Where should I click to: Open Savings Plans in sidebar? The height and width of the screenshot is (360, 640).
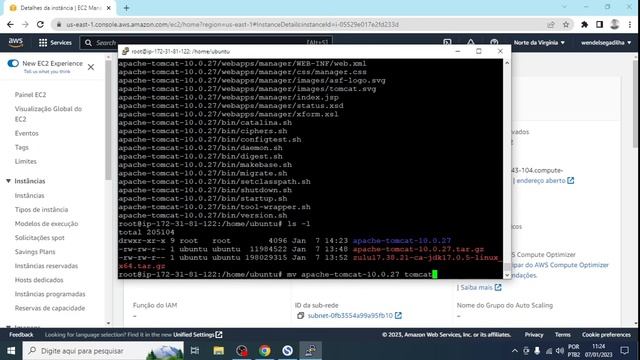pos(35,252)
